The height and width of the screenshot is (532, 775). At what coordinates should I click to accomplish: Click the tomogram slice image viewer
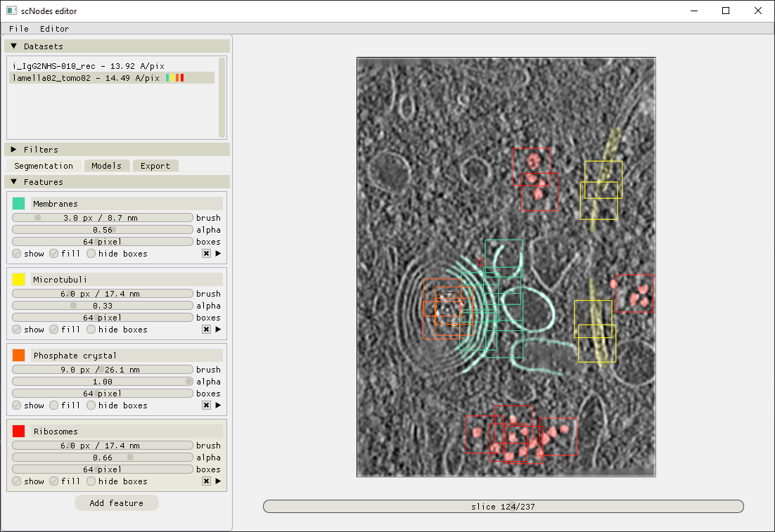pos(506,267)
